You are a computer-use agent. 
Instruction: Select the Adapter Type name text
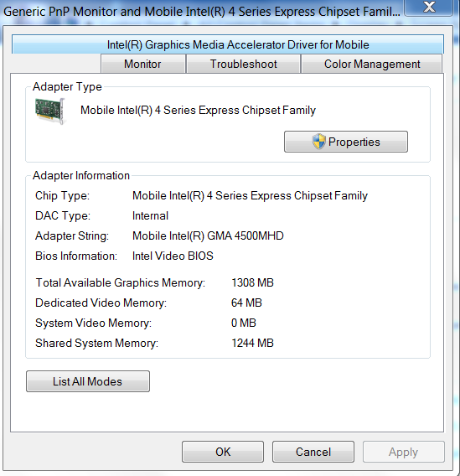[198, 110]
